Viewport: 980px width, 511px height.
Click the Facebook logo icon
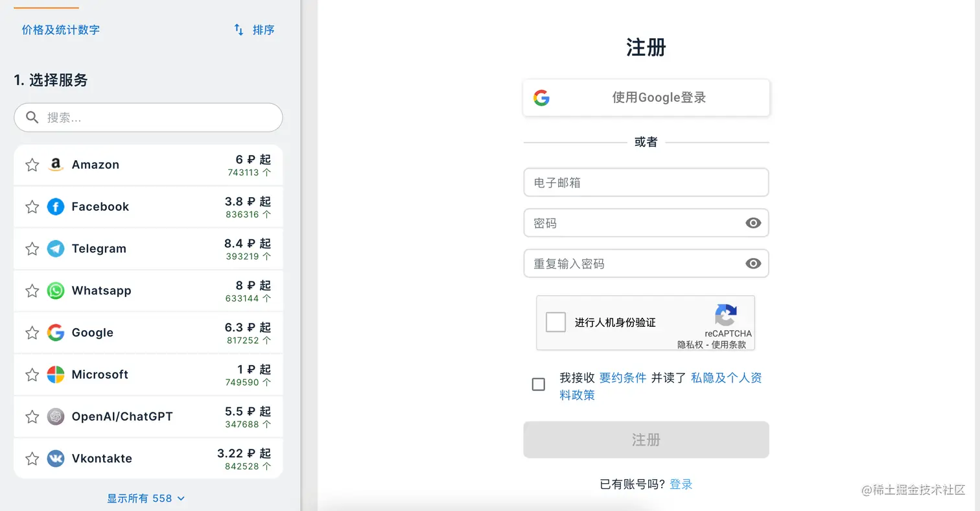point(56,207)
